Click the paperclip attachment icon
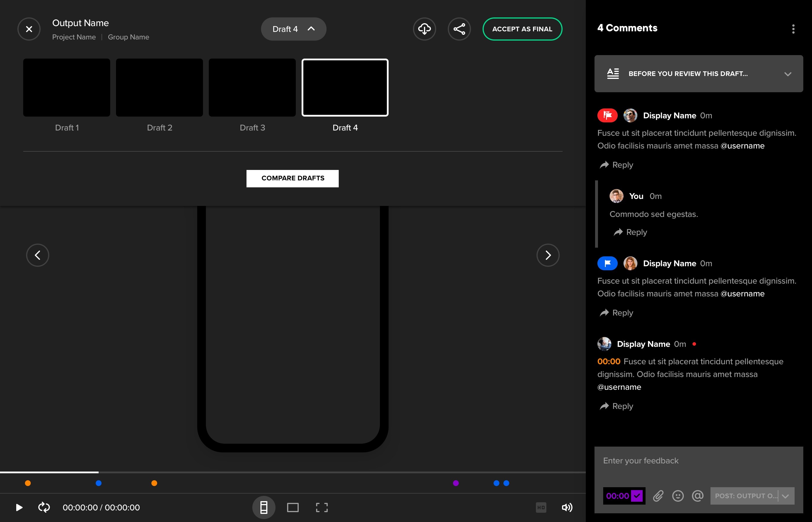Screen dimensions: 812x522 coord(658,496)
